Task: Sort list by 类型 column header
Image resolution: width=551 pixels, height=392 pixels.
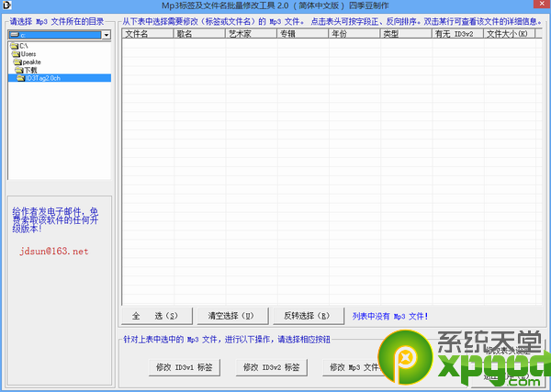Action: [405, 34]
